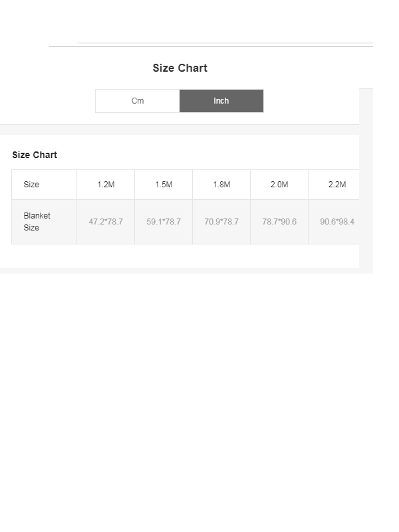Click the centered Size Chart title
Image resolution: width=399 pixels, height=532 pixels.
pyautogui.click(x=180, y=68)
